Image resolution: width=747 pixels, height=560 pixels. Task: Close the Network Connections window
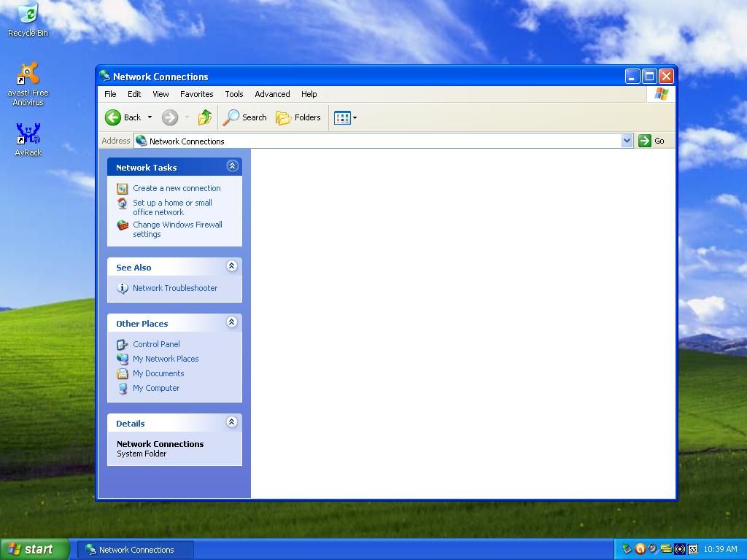pos(666,76)
